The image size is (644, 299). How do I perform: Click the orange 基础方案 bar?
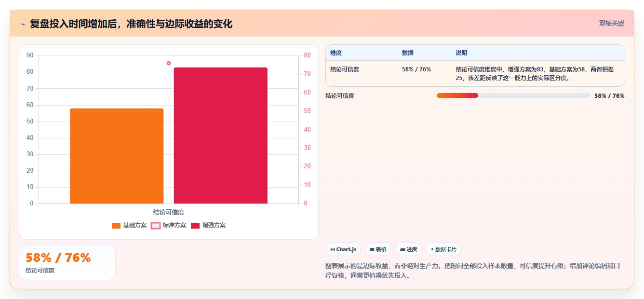tap(117, 156)
